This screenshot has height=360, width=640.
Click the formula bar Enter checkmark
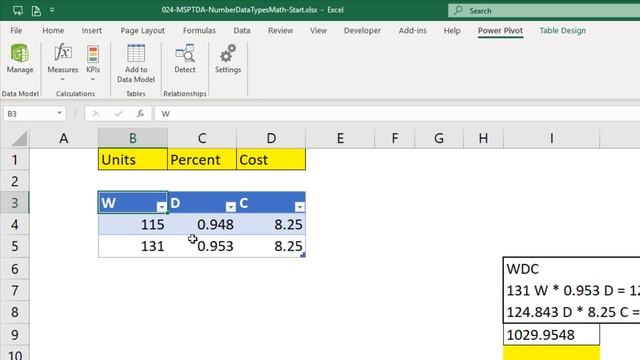pyautogui.click(x=118, y=114)
